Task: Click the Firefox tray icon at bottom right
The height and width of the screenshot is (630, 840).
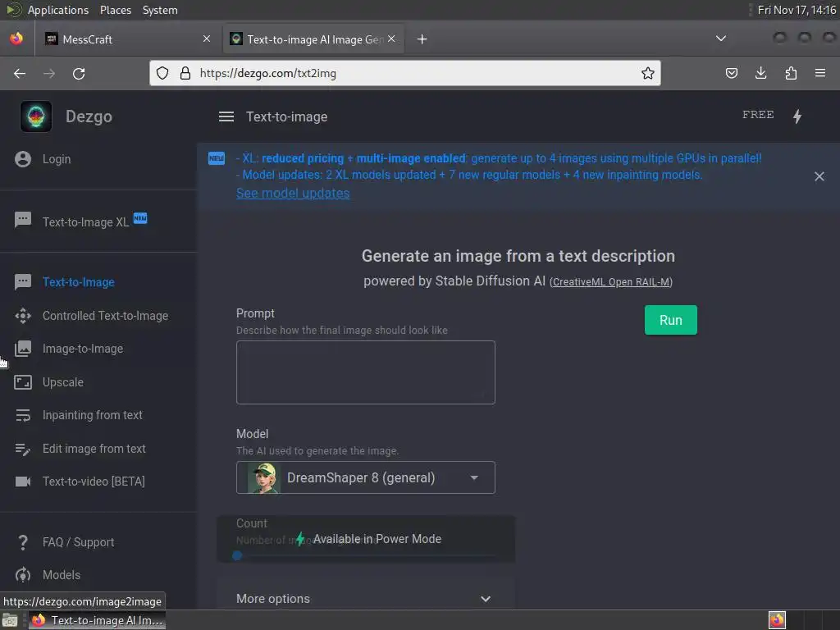Action: click(777, 620)
